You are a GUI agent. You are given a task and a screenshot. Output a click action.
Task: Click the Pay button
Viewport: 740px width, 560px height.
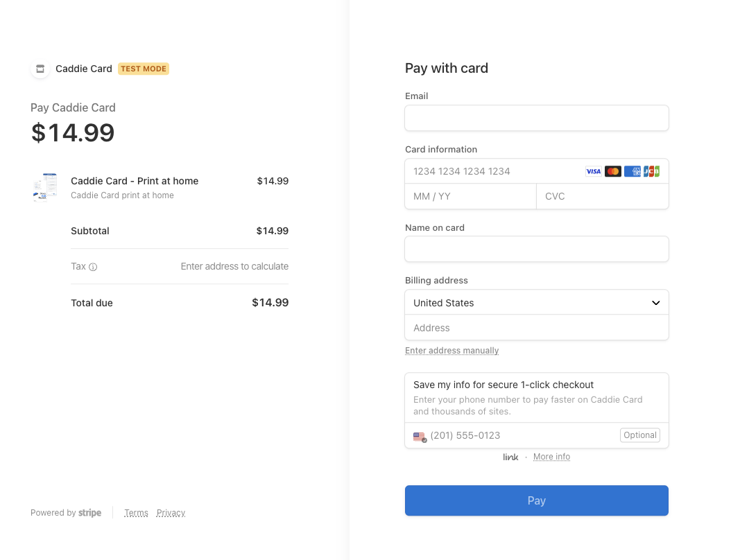pos(537,500)
